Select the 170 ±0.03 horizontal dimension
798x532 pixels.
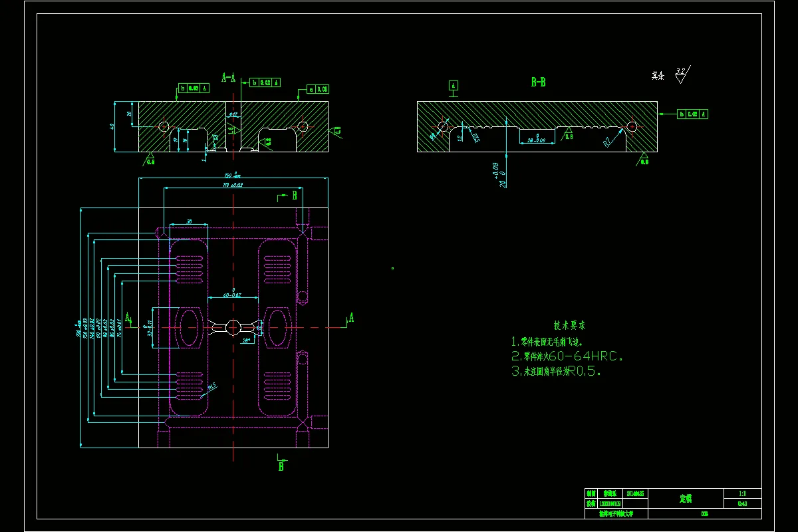[x=232, y=185]
